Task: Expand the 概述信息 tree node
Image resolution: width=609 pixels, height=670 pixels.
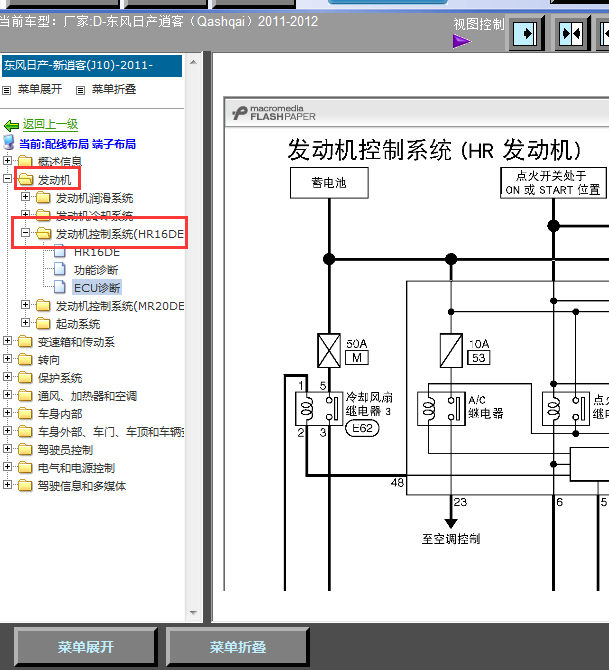Action: tap(7, 161)
